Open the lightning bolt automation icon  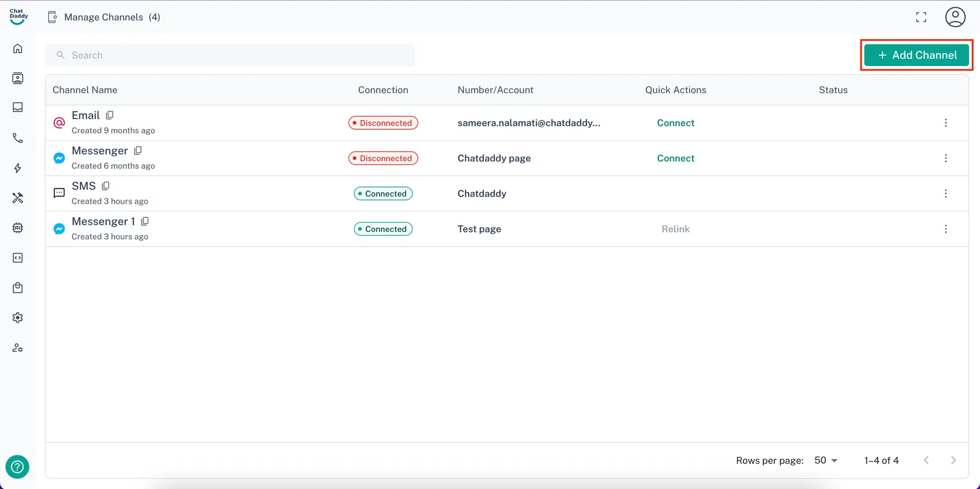pyautogui.click(x=18, y=168)
